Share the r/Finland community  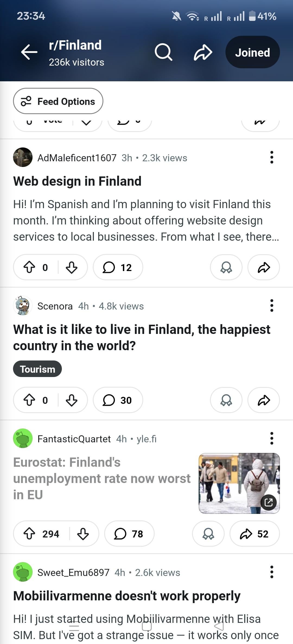click(x=203, y=52)
